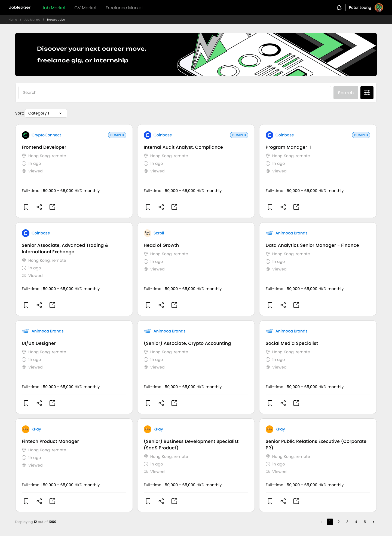Share the Fintech Product Manager job
Screen dimensions: 392x536
(x=39, y=501)
